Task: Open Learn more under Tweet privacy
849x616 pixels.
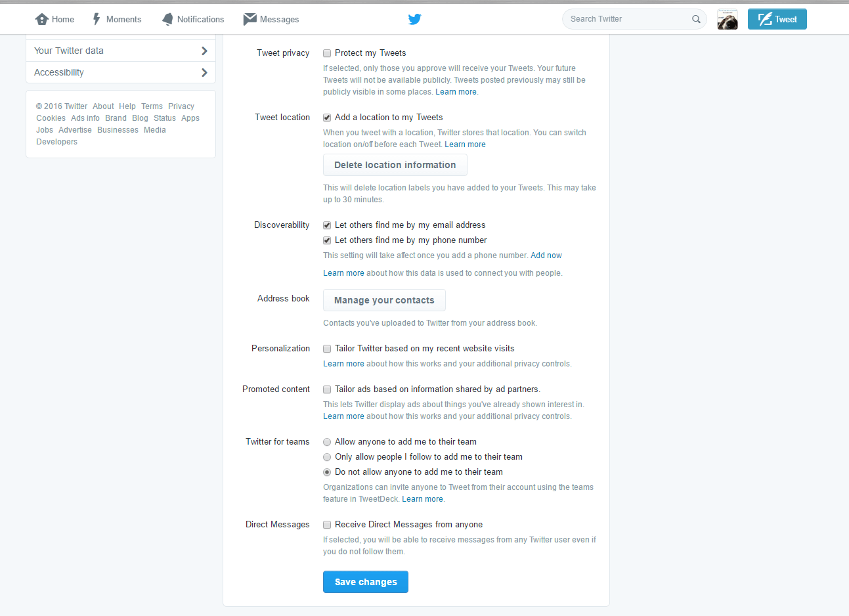Action: (x=456, y=92)
